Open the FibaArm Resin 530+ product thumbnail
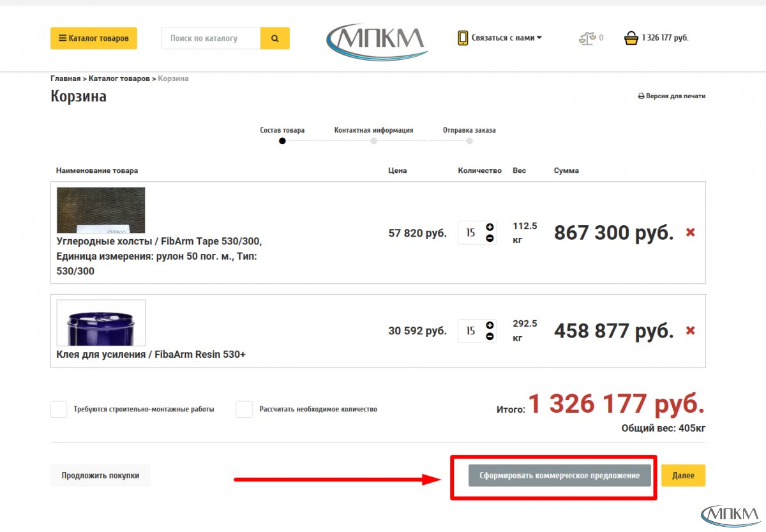 click(101, 323)
